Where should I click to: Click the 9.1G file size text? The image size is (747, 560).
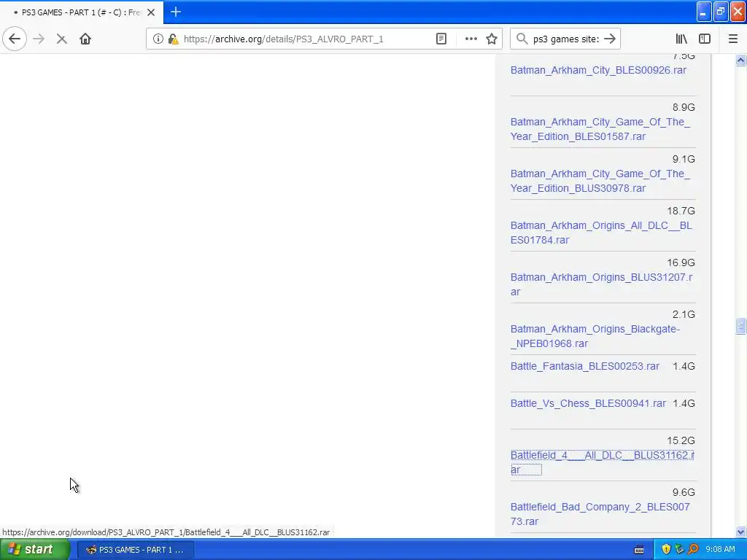684,159
